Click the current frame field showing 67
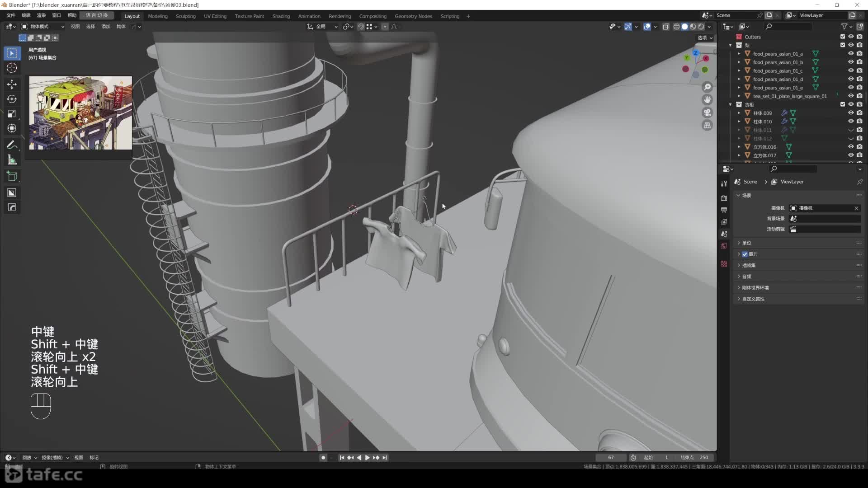Image resolution: width=868 pixels, height=488 pixels. tap(611, 458)
